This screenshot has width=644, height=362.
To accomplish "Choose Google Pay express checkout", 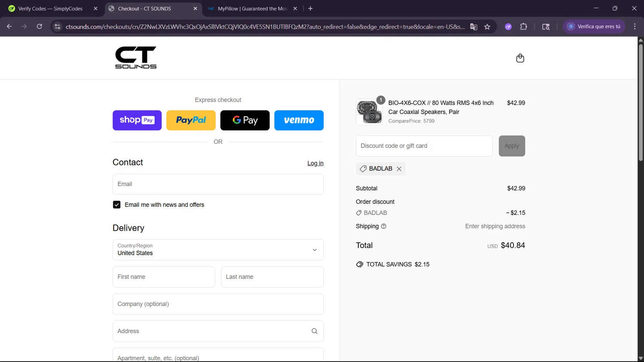I will [x=245, y=121].
